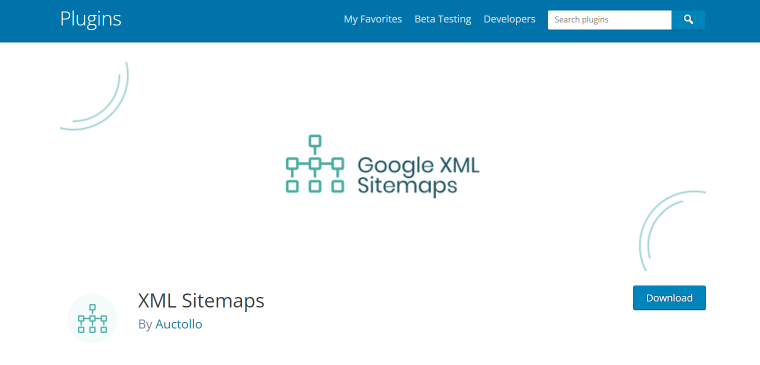Go to Beta Testing page
Viewport: 760px width, 365px height.
pos(443,19)
